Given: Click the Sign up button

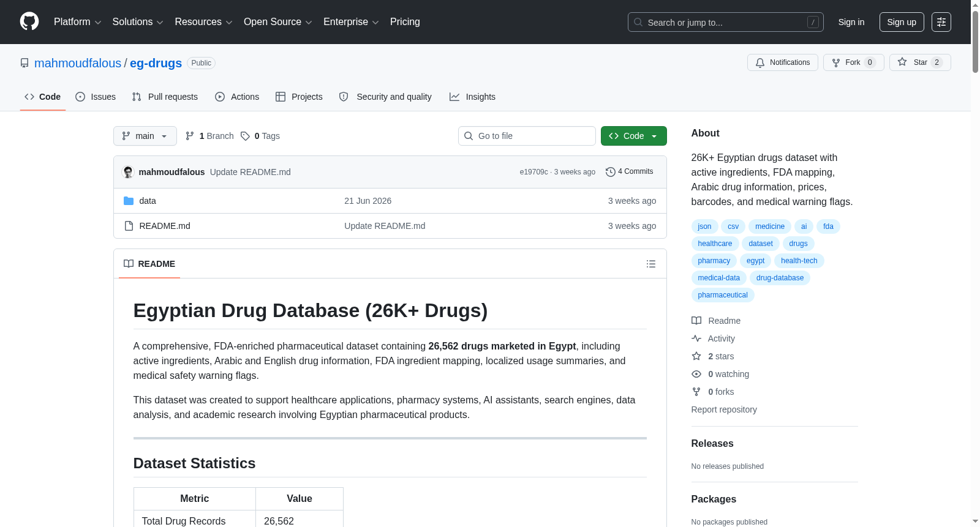Looking at the screenshot, I should (902, 22).
